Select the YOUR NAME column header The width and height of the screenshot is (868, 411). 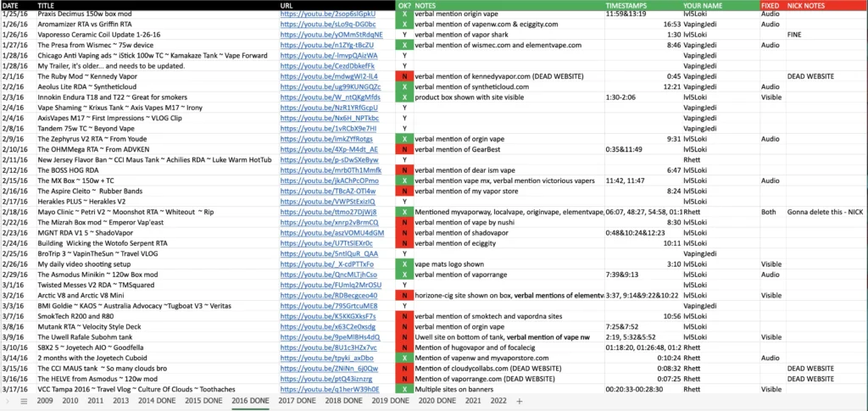click(721, 5)
